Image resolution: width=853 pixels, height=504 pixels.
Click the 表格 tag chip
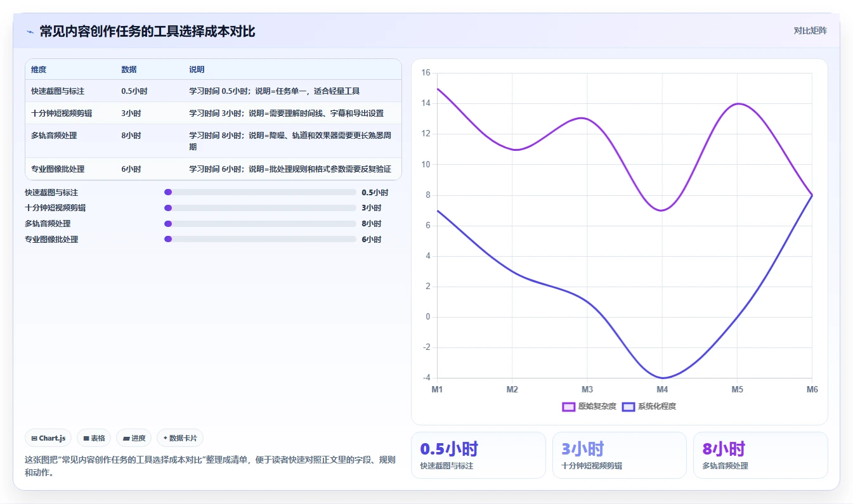click(94, 438)
